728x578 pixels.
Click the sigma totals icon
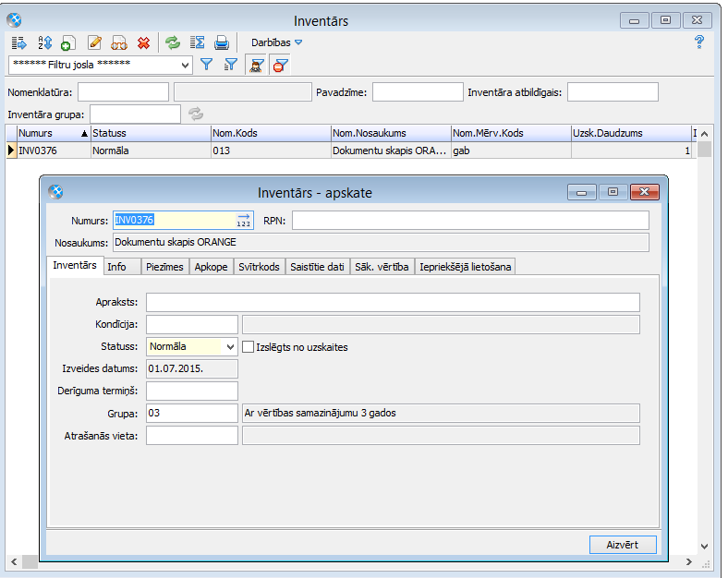pyautogui.click(x=198, y=42)
